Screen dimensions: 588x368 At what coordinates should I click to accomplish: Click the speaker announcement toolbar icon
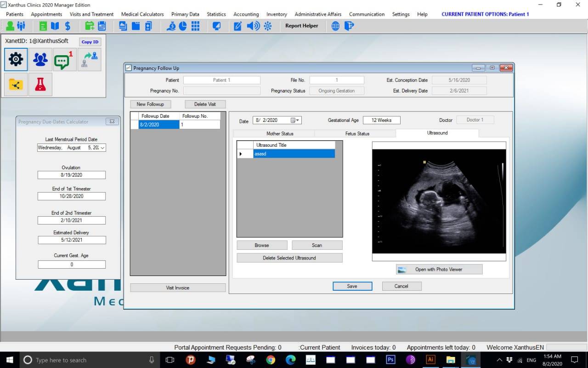(253, 26)
